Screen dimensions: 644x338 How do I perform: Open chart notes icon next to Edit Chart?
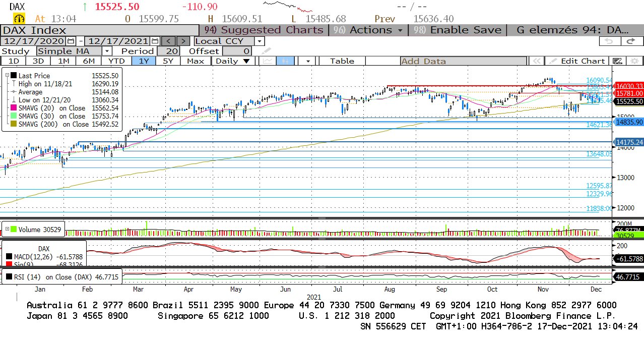click(x=617, y=61)
